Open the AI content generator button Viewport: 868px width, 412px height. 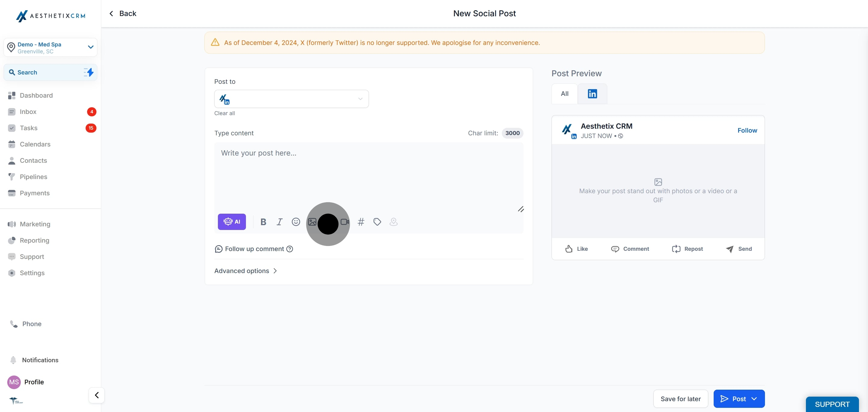(231, 222)
